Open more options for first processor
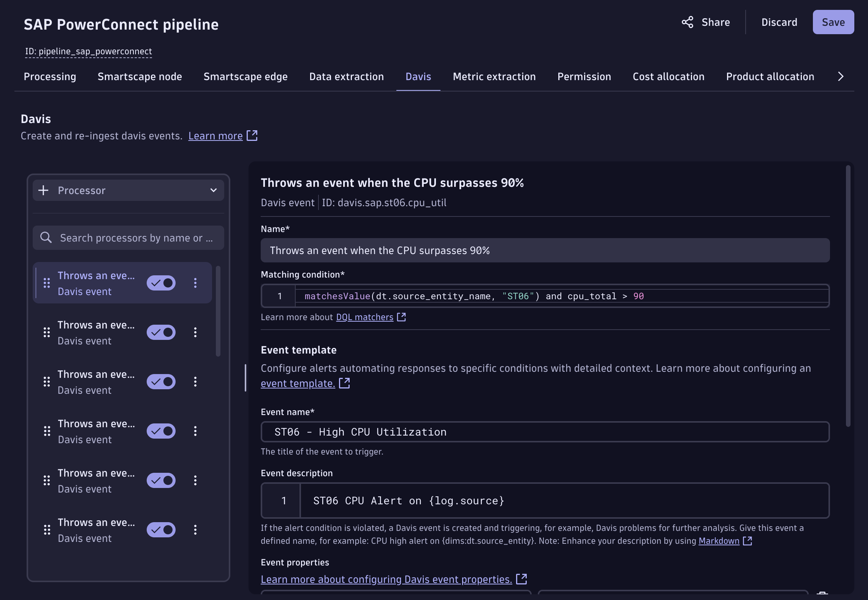The width and height of the screenshot is (868, 600). click(x=195, y=283)
